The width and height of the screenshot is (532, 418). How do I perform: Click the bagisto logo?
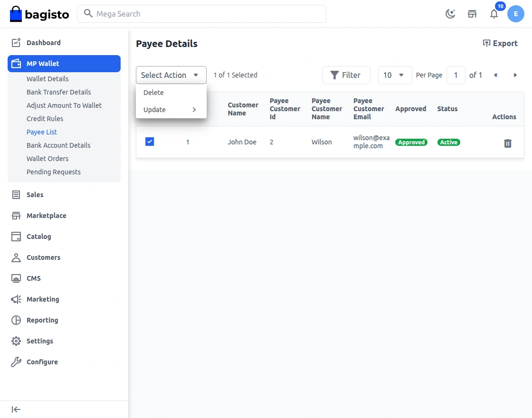(39, 14)
